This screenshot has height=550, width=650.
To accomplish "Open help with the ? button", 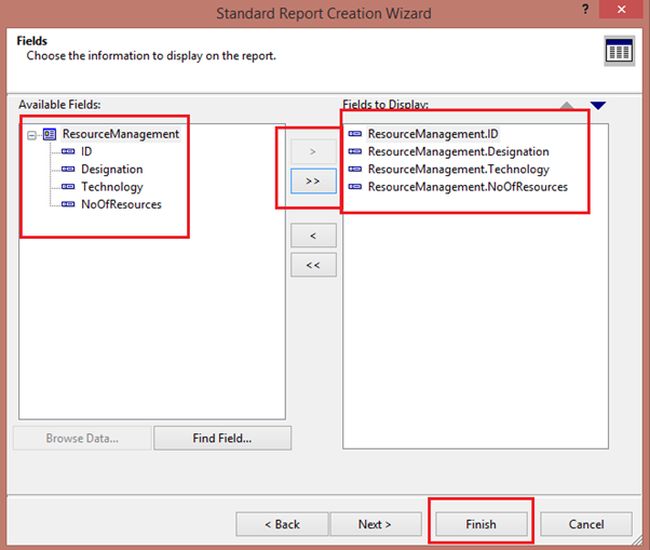I will pyautogui.click(x=585, y=9).
